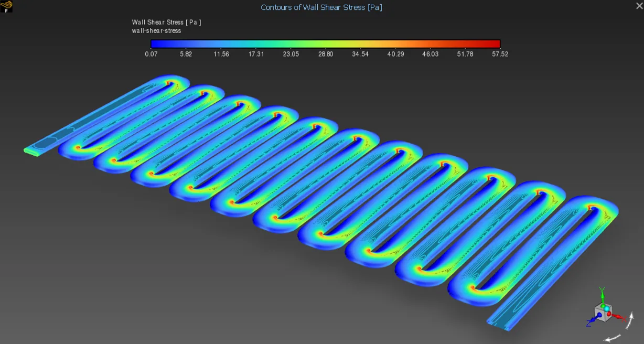Click the 57.52 maximum legend value
This screenshot has width=644, height=344.
[500, 54]
